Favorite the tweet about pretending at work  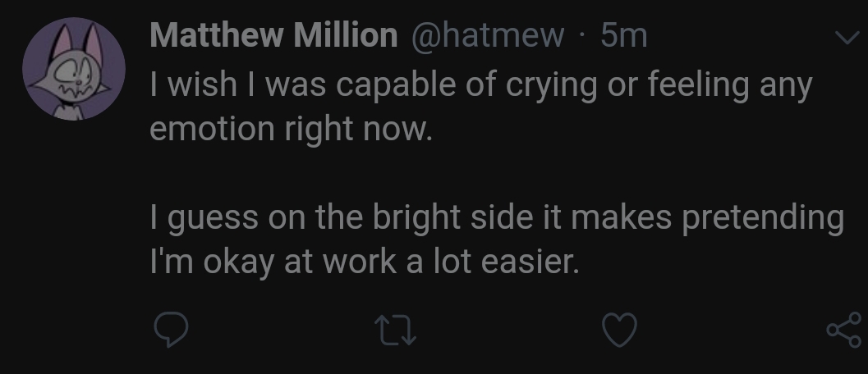(x=620, y=330)
